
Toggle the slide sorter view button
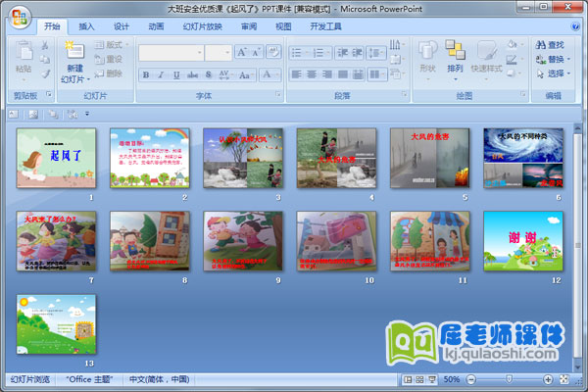(419, 378)
